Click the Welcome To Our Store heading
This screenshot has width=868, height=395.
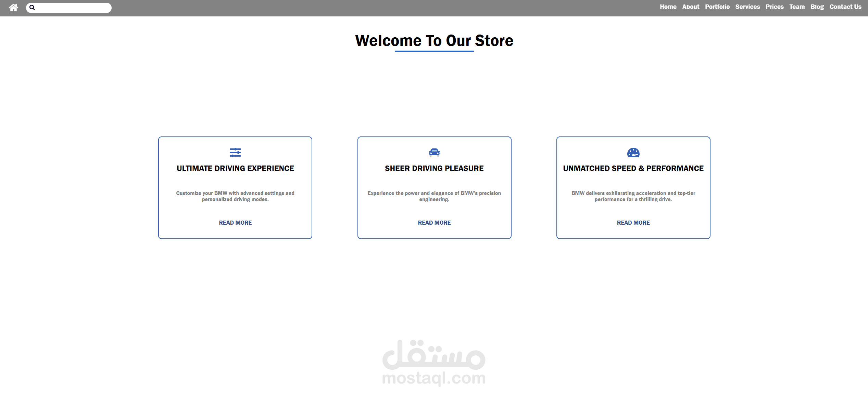tap(434, 41)
